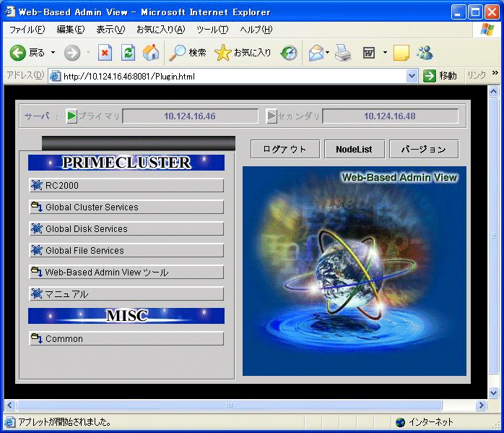Expand the address bar URL dropdown
The height and width of the screenshot is (433, 504).
coord(412,76)
